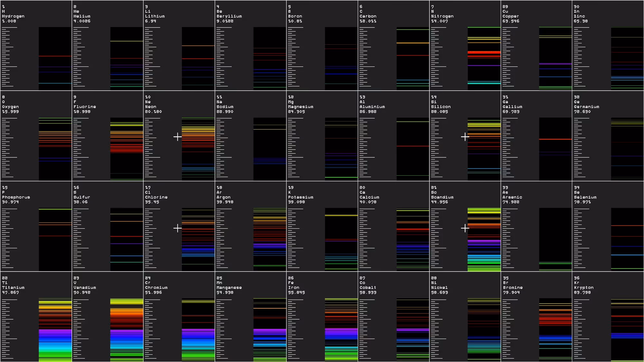This screenshot has height=362, width=644.
Task: Select the Bromine spectrum panel
Action: pos(555,330)
